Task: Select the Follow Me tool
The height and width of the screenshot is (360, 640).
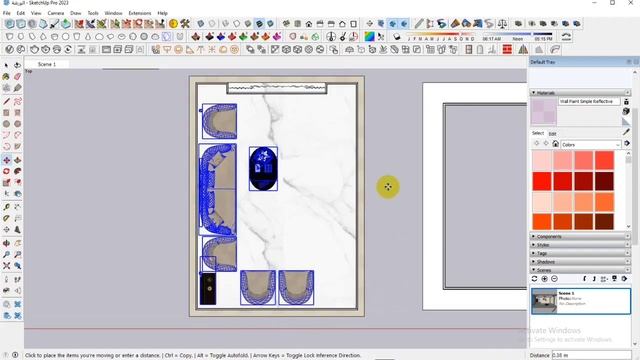Action: click(x=17, y=171)
